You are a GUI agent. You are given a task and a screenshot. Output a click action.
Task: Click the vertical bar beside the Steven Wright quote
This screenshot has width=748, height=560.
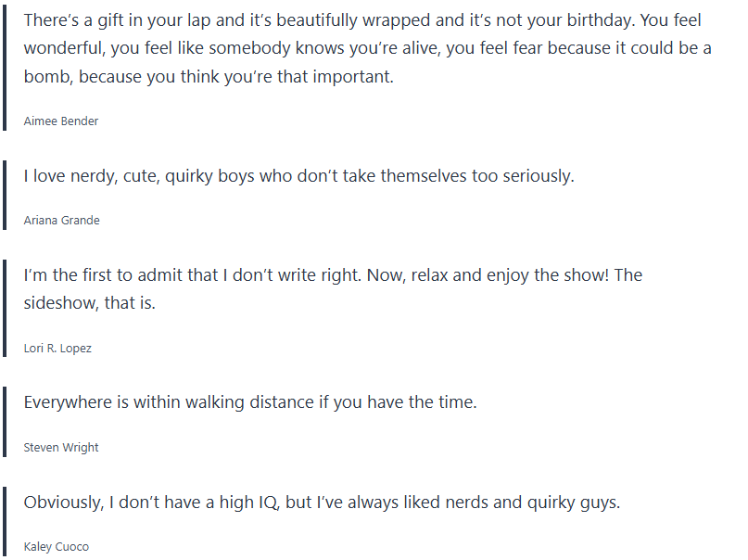point(5,424)
